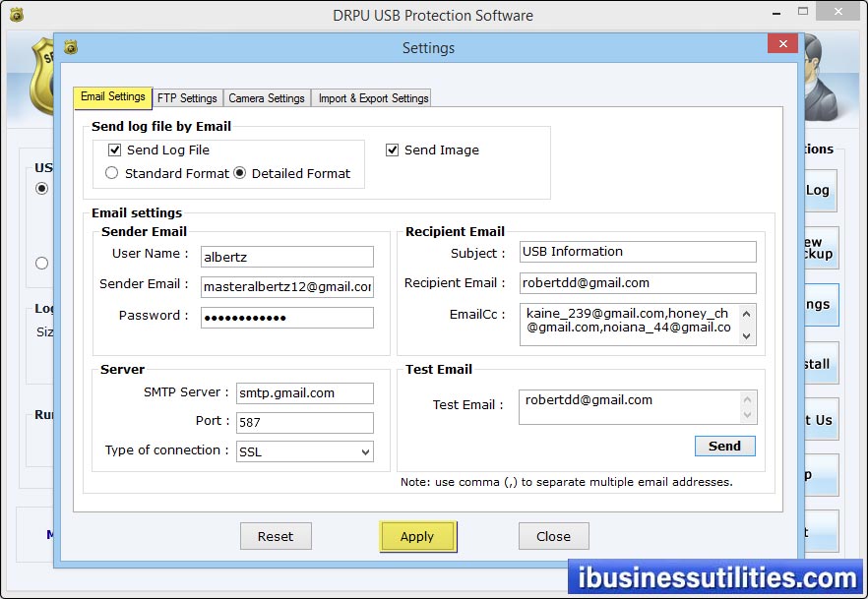Select second radio button in main window

point(42,263)
